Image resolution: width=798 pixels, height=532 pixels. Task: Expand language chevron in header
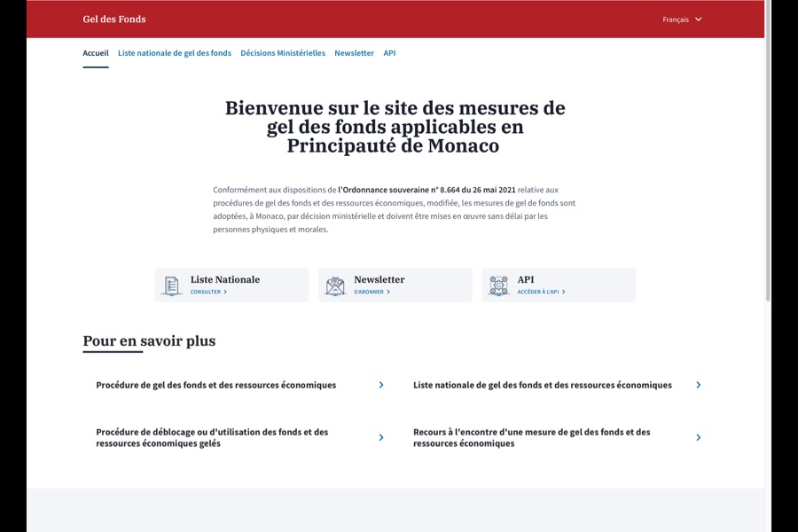[x=699, y=20]
